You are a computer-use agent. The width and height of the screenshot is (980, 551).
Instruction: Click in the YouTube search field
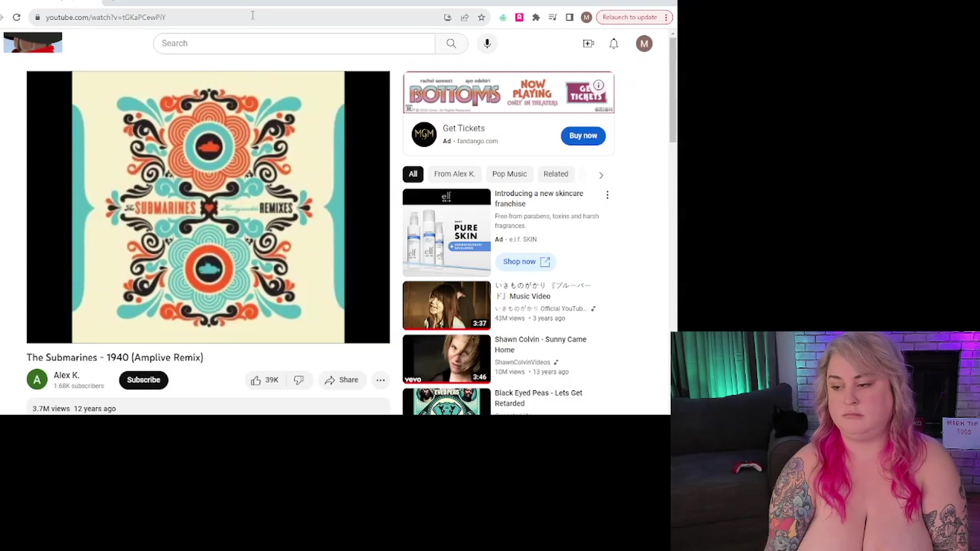(x=295, y=43)
